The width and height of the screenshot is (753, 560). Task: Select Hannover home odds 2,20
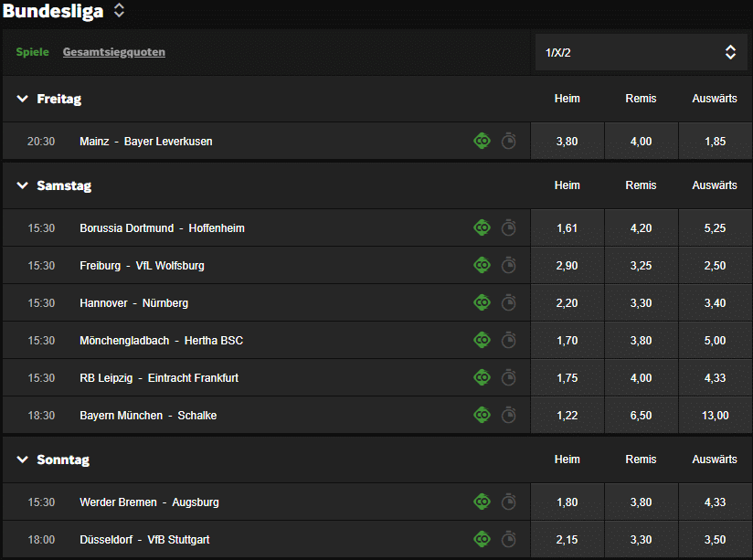(567, 303)
